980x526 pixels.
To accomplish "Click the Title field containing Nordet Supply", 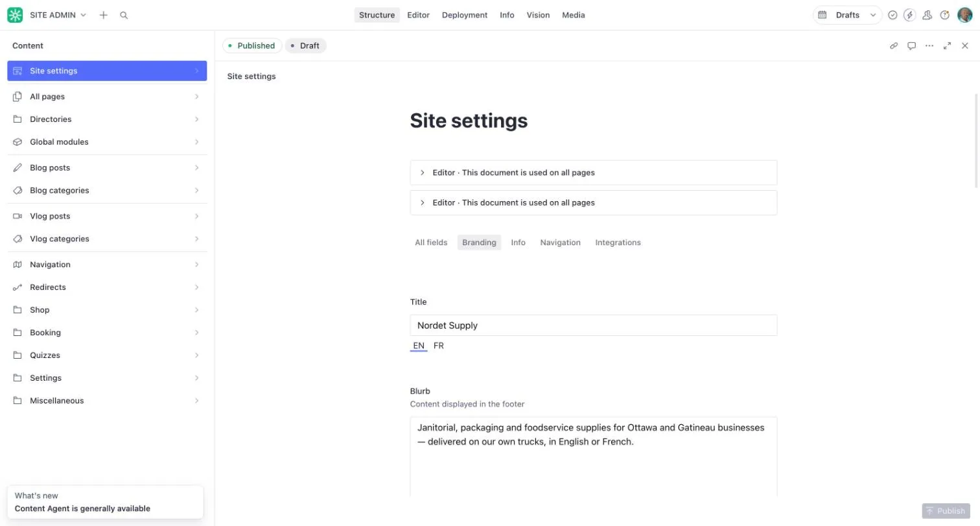I will [593, 326].
